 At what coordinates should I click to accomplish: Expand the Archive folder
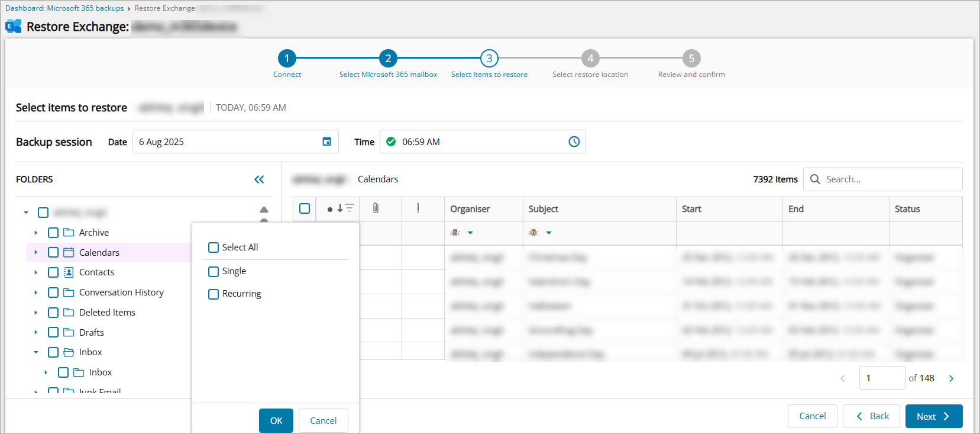click(36, 233)
